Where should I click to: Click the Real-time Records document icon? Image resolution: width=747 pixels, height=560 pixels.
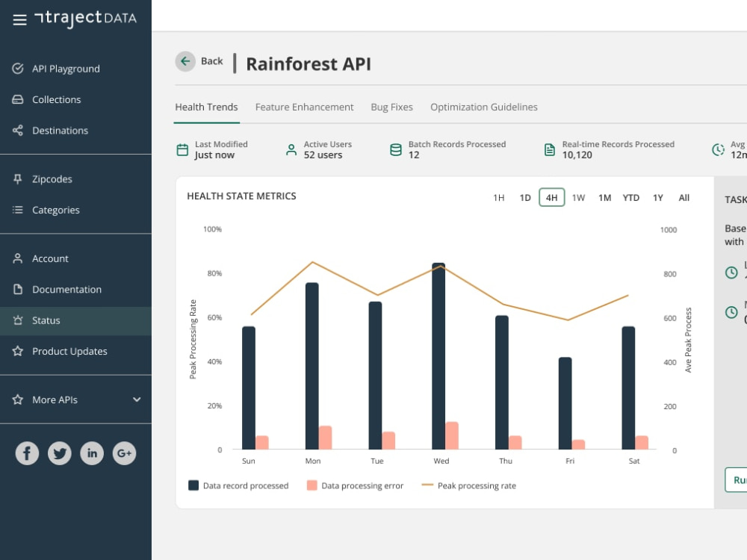tap(549, 150)
